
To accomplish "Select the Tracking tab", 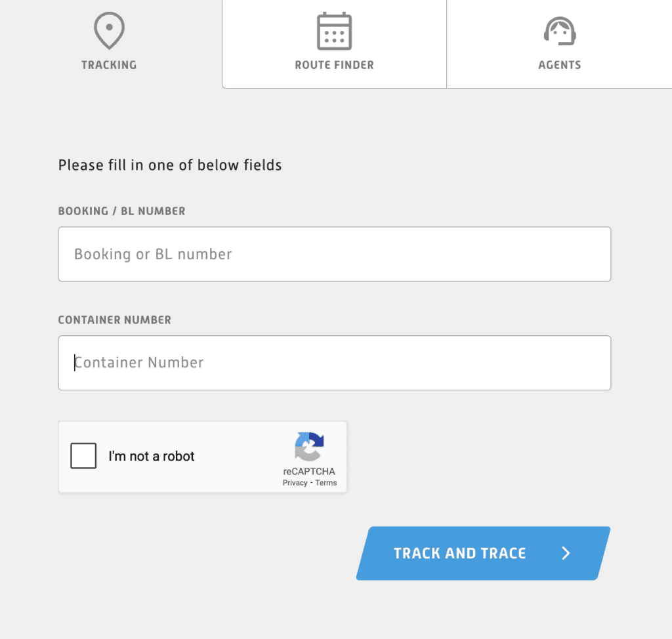I will [108, 44].
